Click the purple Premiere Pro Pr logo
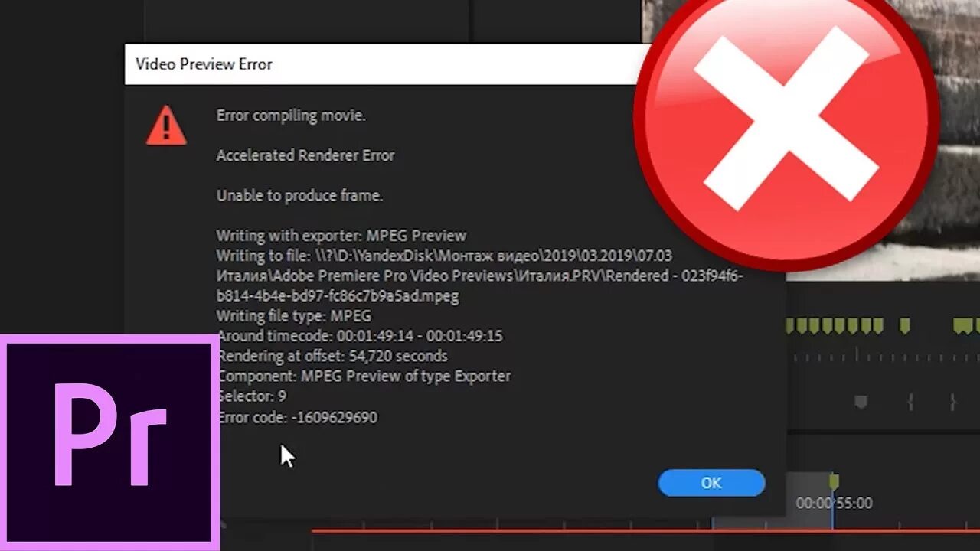The height and width of the screenshot is (551, 980). [x=109, y=442]
